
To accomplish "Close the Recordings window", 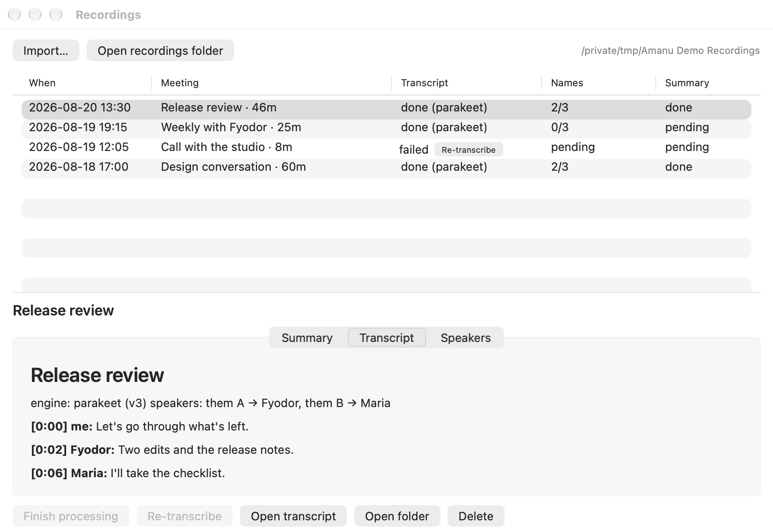I will click(x=14, y=14).
